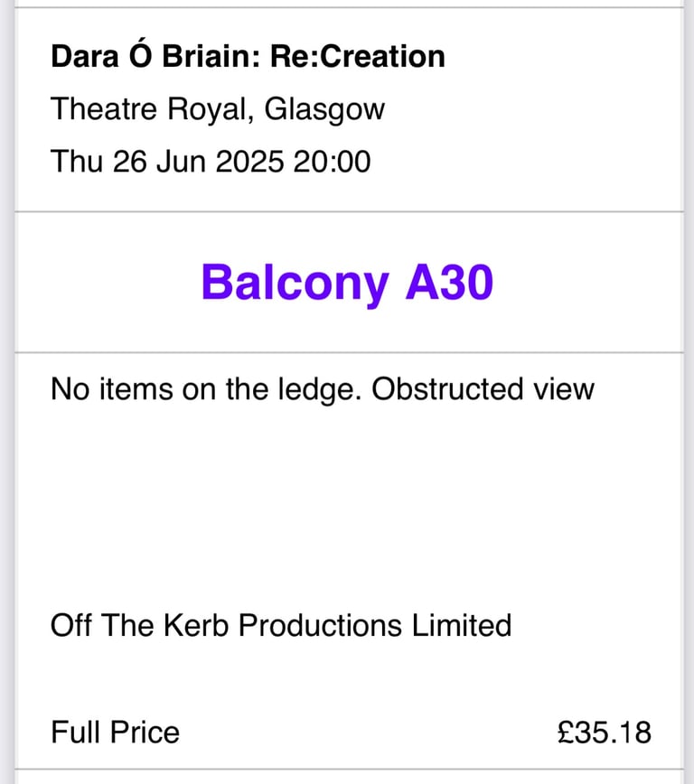Select the 20:00 start time

333,162
